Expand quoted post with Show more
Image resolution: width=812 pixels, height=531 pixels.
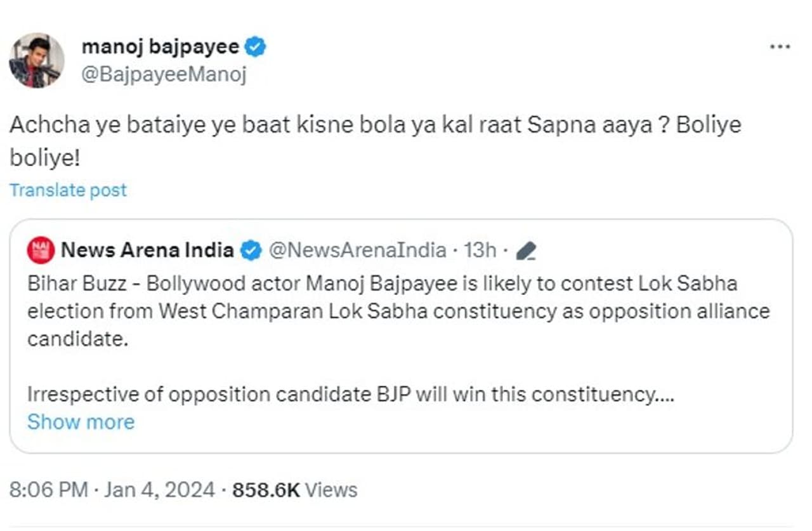[81, 422]
